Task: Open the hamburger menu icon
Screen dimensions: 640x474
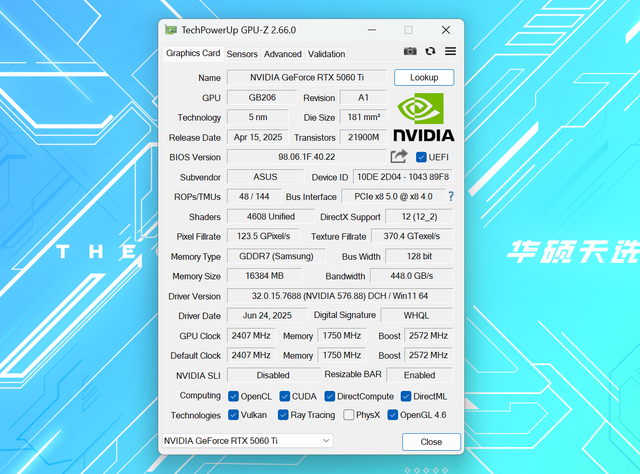Action: point(451,51)
